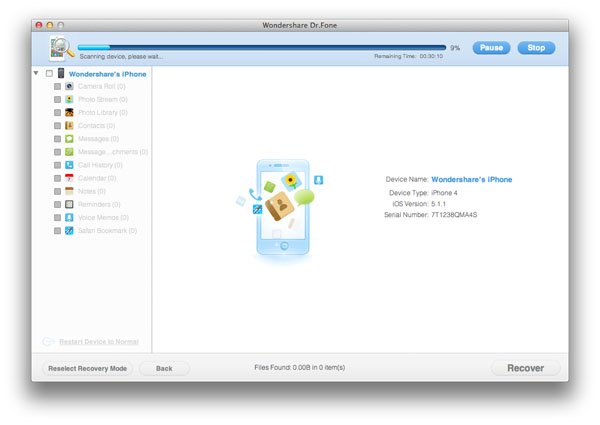Check the Notes checkbox
The image size is (600, 425).
tap(57, 191)
